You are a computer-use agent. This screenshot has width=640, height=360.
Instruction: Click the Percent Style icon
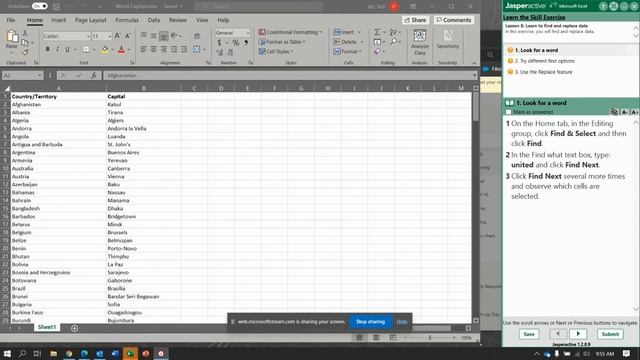[x=236, y=43]
